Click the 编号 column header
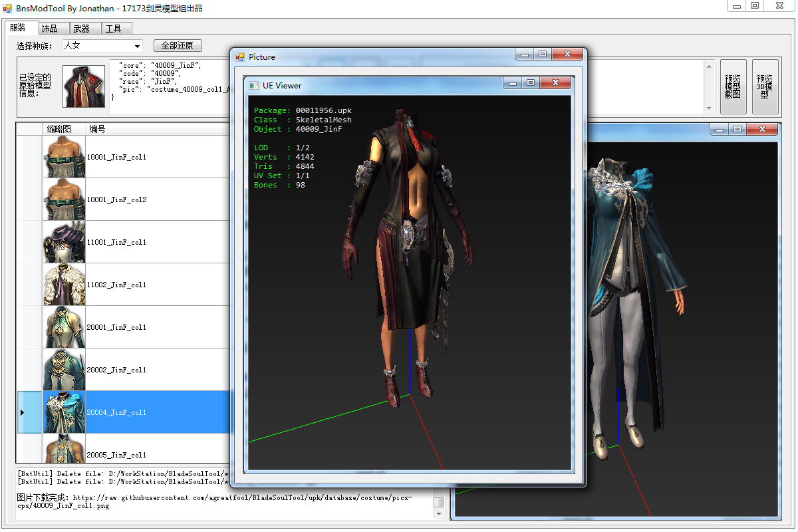 point(158,129)
